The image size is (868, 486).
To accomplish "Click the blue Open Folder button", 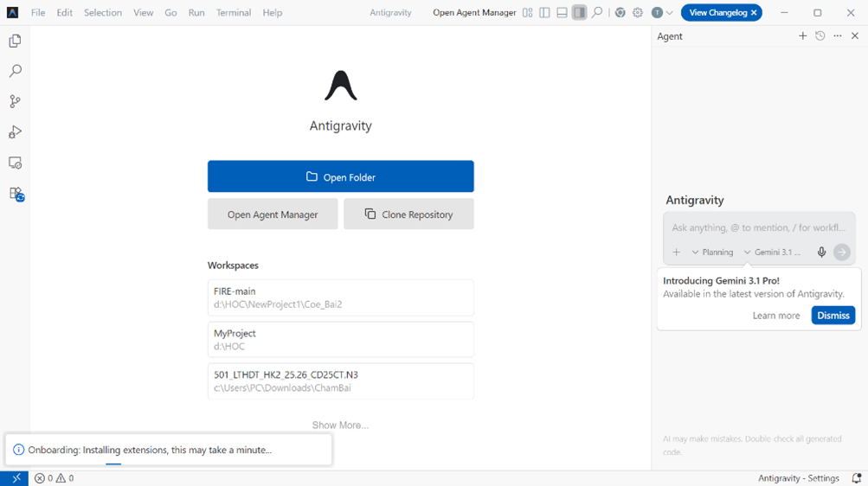I will [x=340, y=176].
